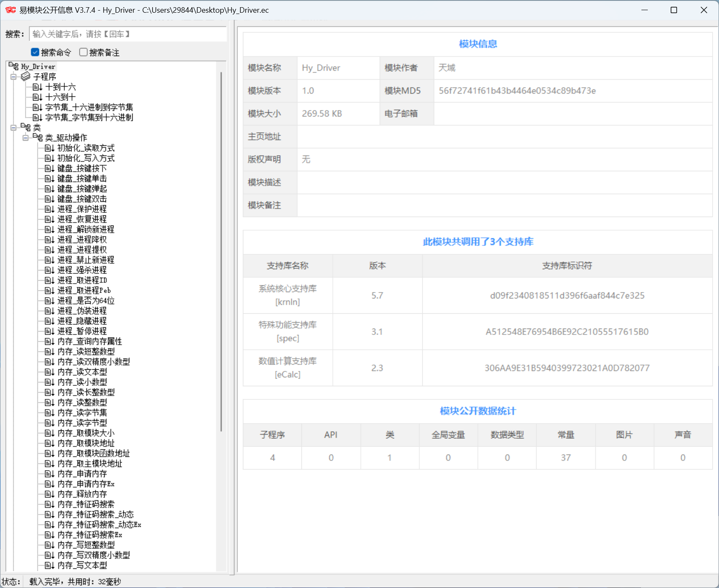Focus the 搜索 keyword input field
Screen dimensions: 719x588
coord(128,34)
